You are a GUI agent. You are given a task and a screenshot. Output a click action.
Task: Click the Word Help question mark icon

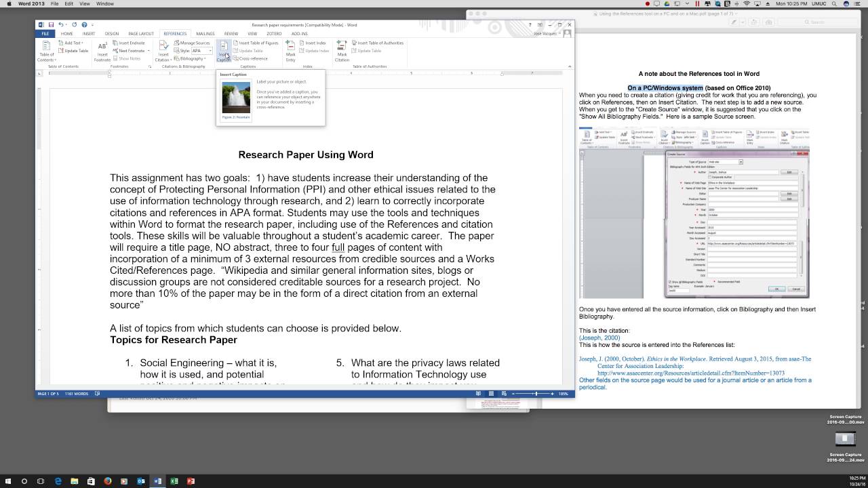coord(530,24)
